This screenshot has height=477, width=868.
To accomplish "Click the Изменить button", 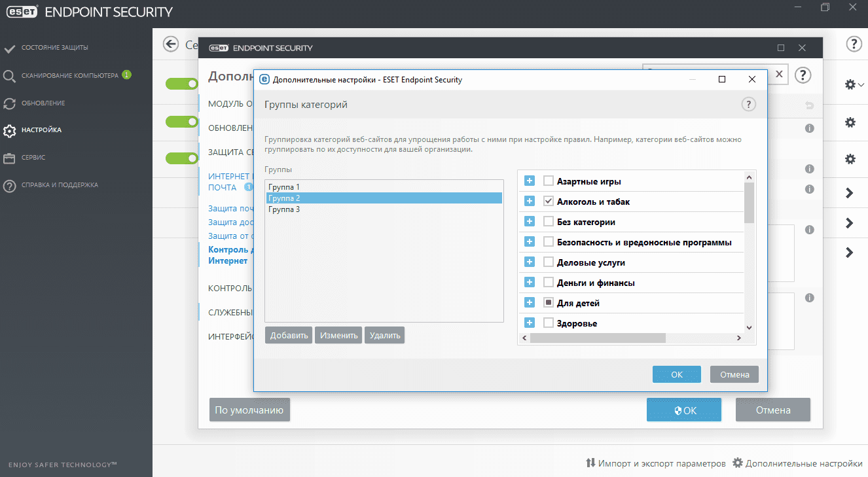I will point(338,335).
